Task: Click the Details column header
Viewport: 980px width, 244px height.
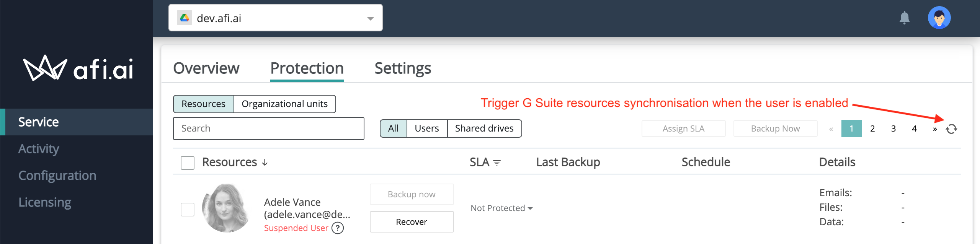Action: pyautogui.click(x=837, y=162)
